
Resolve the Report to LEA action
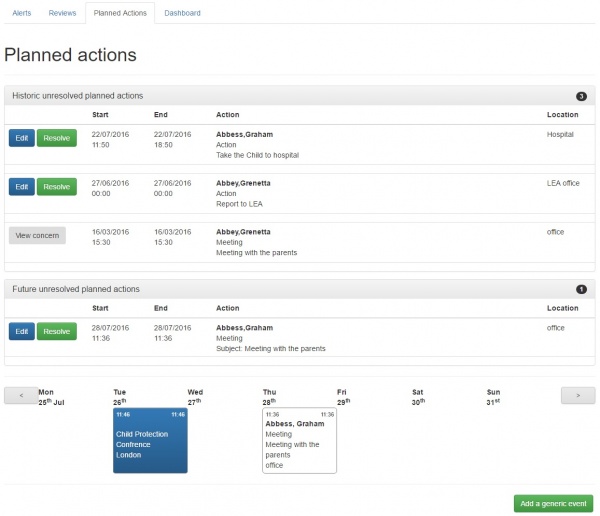57,186
